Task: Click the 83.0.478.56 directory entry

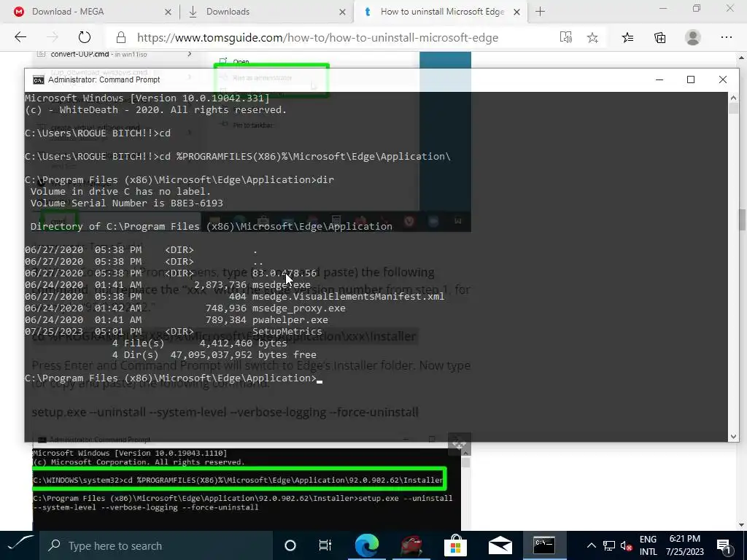Action: (285, 273)
